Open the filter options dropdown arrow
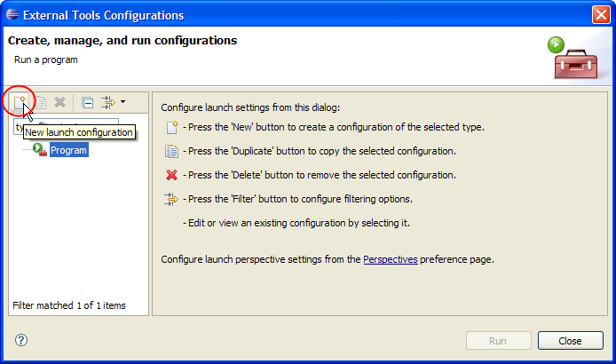This screenshot has height=364, width=616. pyautogui.click(x=123, y=102)
